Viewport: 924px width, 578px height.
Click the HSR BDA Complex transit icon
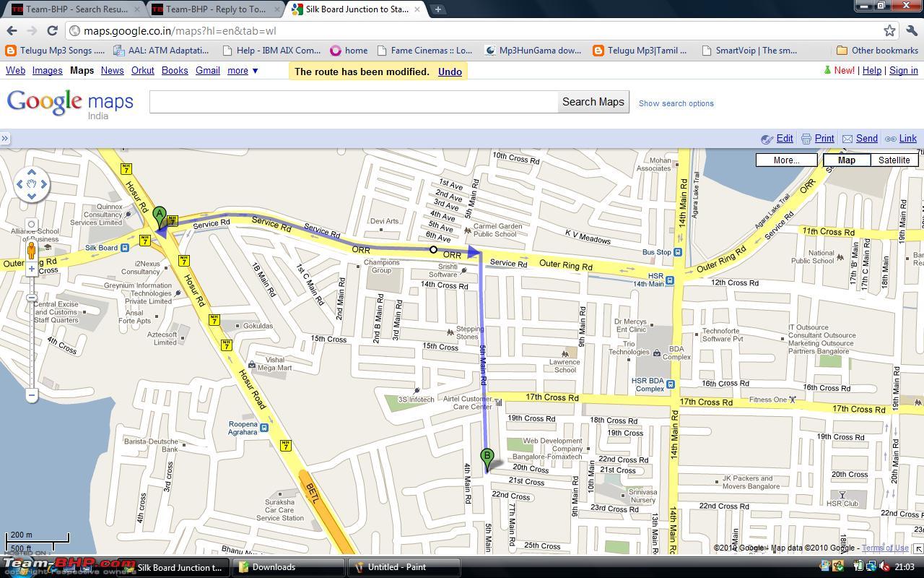[x=670, y=384]
